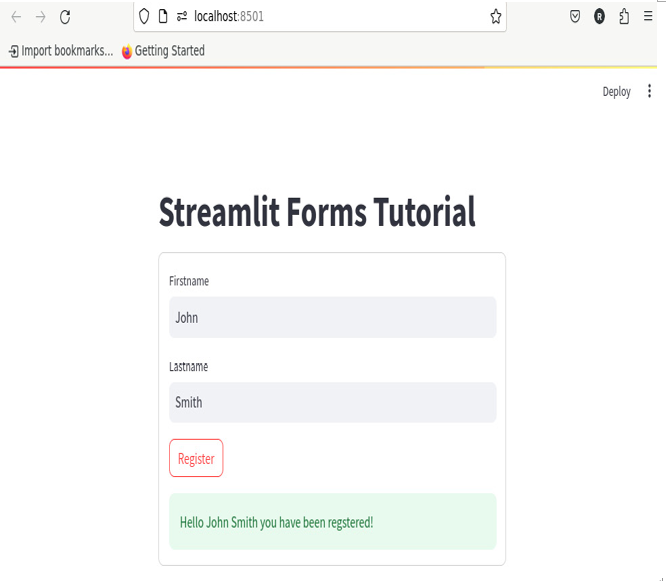Open the tracking protection shield
This screenshot has width=666, height=587.
144,17
